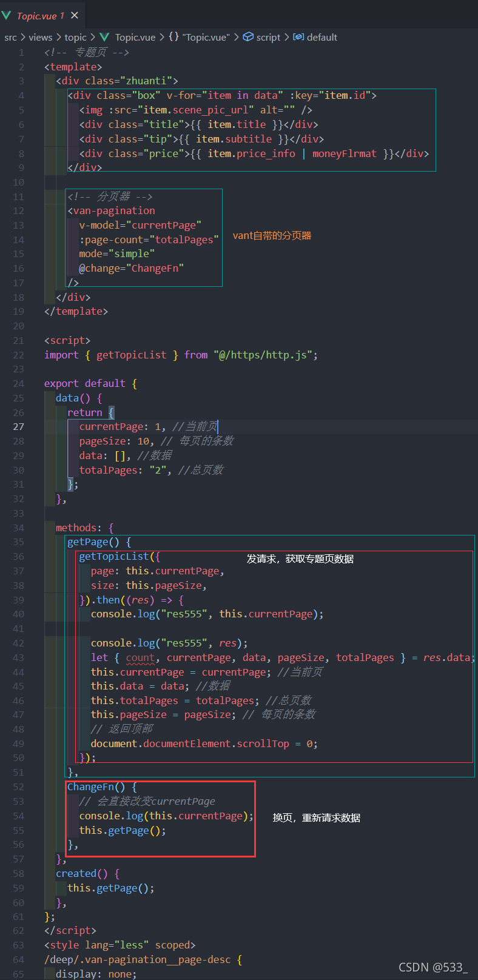
Task: Click the Vue icon on Topic.vue tab
Action: click(7, 15)
